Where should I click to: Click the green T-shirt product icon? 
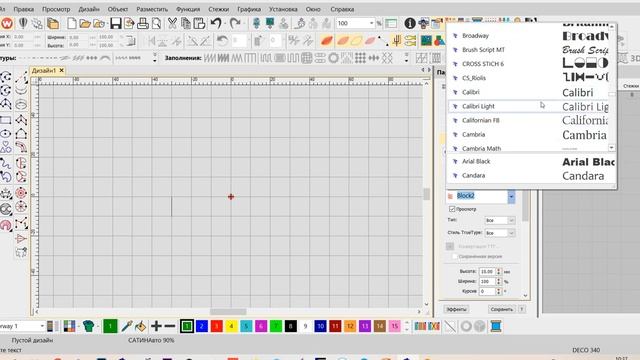click(x=89, y=326)
